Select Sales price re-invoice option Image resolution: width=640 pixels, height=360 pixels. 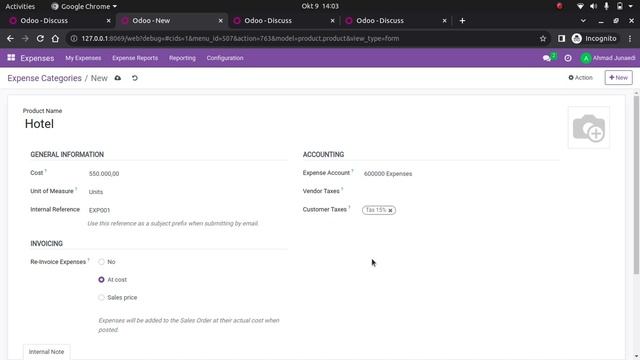(x=101, y=298)
